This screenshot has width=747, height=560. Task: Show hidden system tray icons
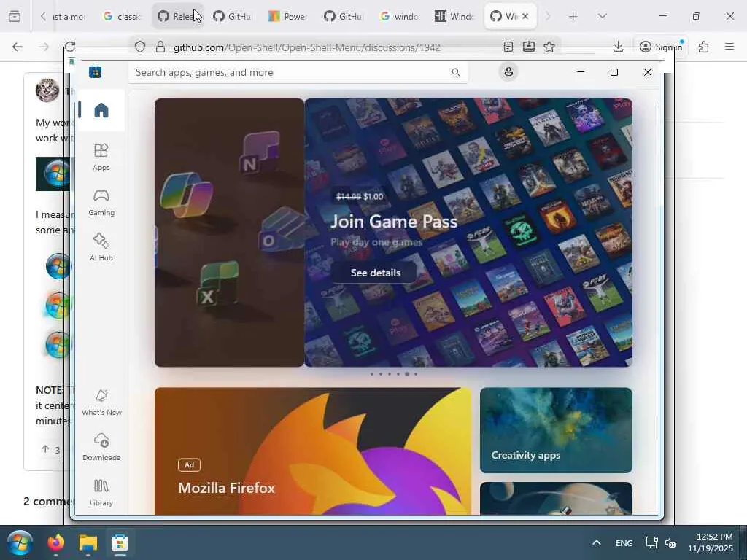tap(596, 542)
